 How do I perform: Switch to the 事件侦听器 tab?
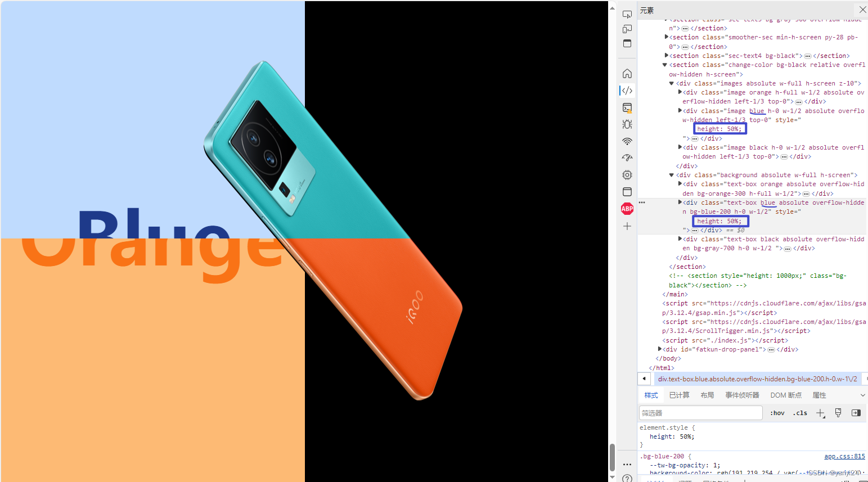(x=742, y=395)
